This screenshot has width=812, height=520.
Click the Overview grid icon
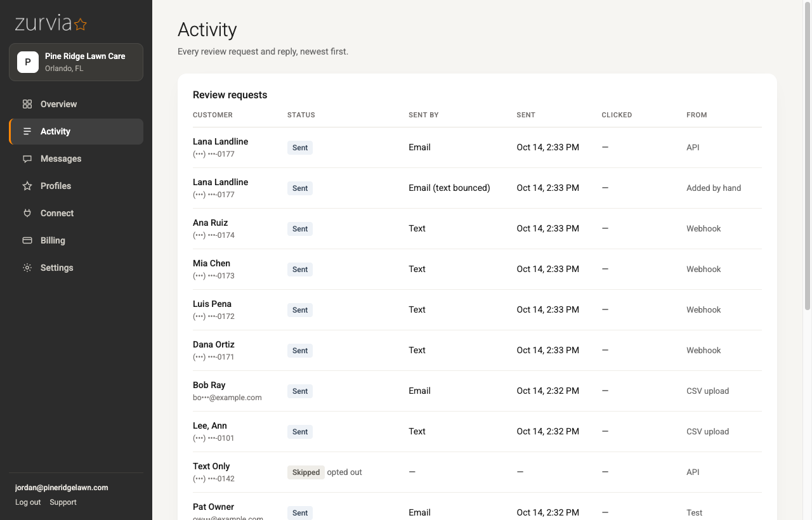[27, 104]
